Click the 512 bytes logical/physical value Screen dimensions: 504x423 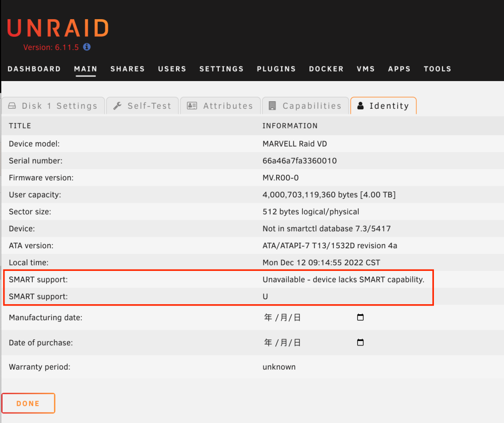tap(311, 211)
